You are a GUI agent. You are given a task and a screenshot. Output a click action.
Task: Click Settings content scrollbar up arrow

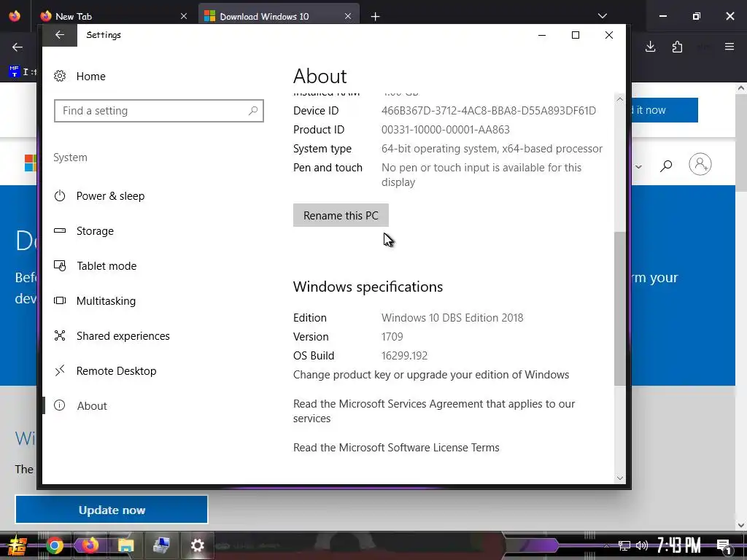(x=619, y=99)
